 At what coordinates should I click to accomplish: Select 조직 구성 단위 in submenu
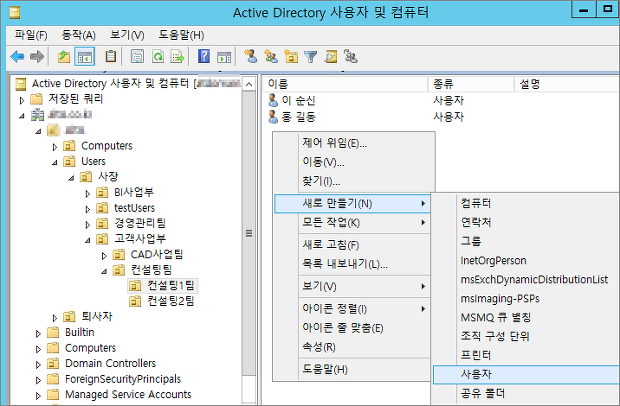(x=526, y=336)
